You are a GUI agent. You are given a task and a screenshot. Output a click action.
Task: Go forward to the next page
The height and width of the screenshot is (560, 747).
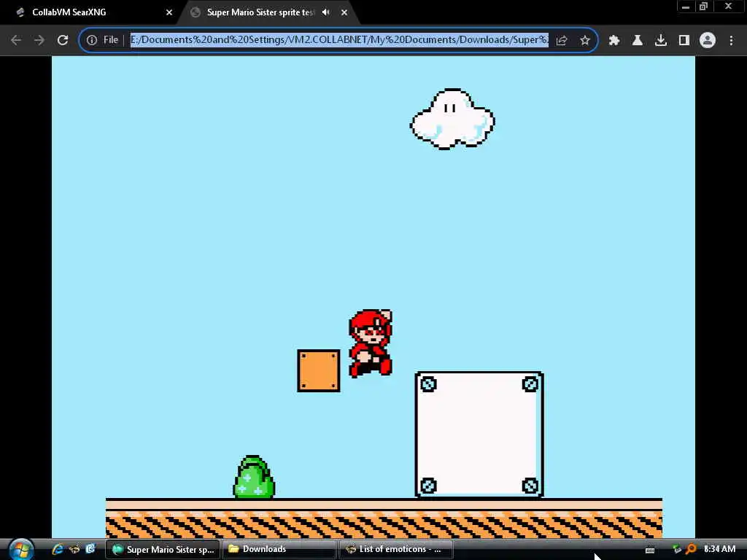pyautogui.click(x=39, y=41)
